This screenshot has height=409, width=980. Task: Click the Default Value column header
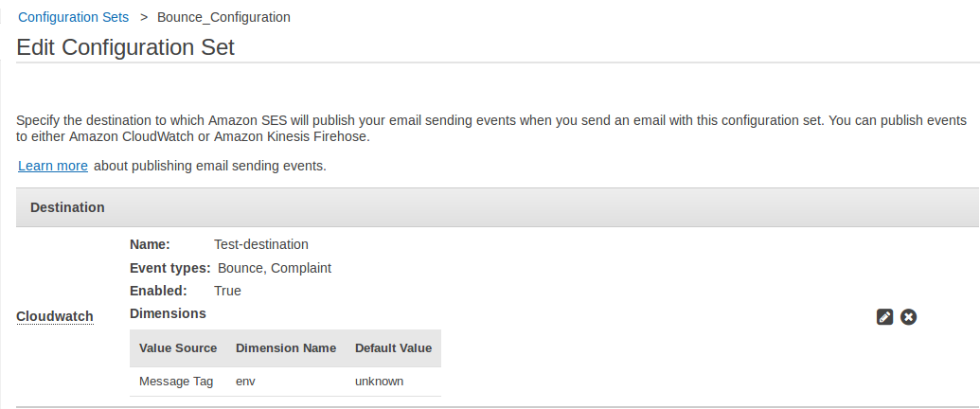(393, 347)
